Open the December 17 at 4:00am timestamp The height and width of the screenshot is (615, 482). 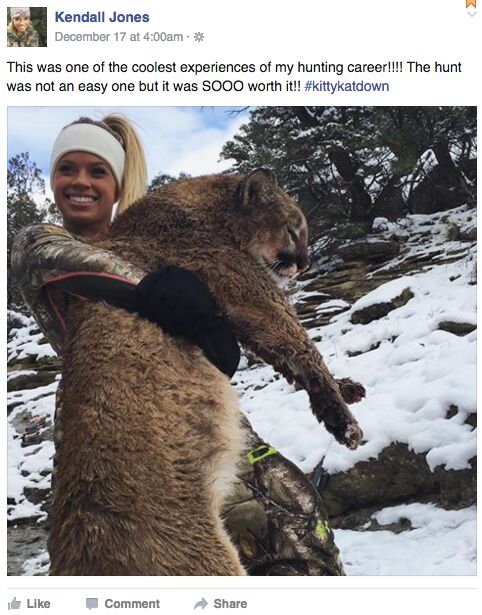(119, 37)
